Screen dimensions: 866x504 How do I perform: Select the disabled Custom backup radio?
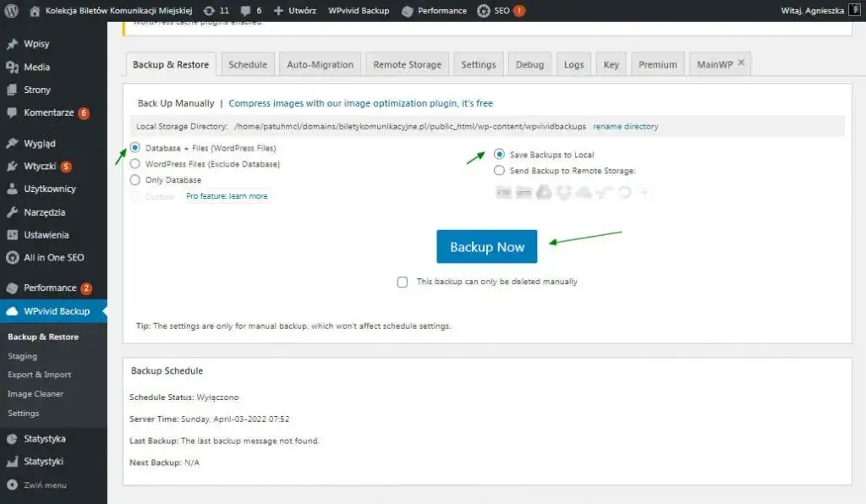tap(134, 196)
